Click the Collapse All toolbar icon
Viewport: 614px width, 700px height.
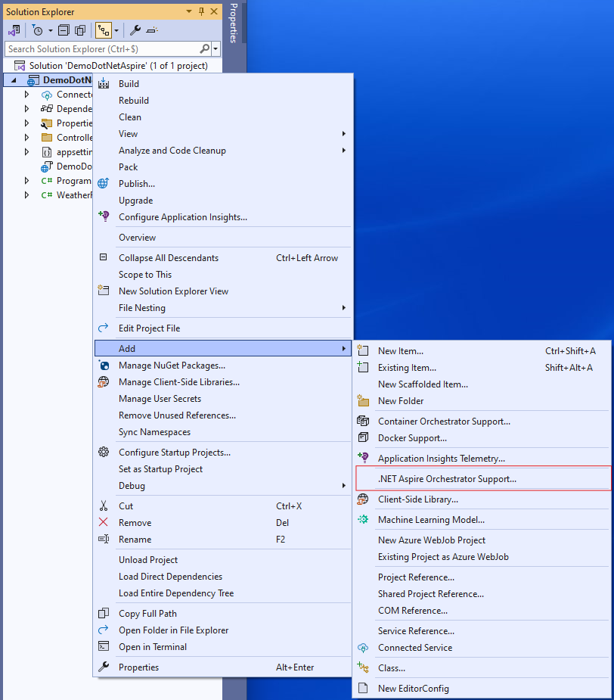click(64, 30)
